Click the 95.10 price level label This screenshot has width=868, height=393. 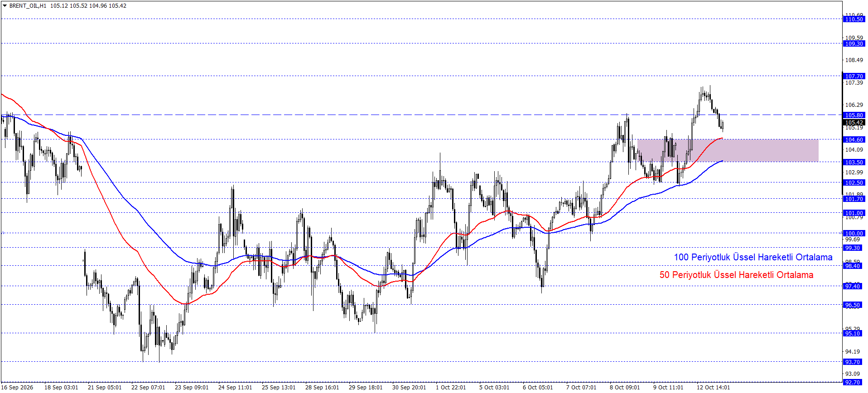point(852,333)
